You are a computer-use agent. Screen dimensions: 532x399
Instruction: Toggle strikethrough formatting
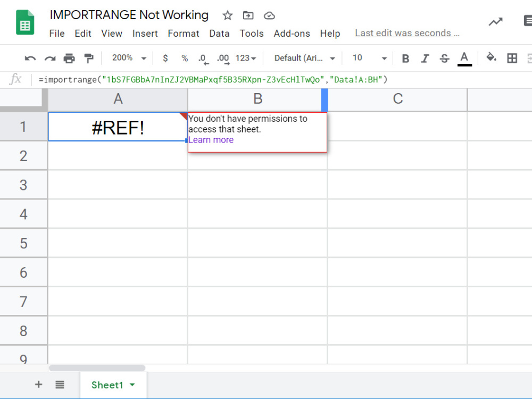pyautogui.click(x=444, y=59)
